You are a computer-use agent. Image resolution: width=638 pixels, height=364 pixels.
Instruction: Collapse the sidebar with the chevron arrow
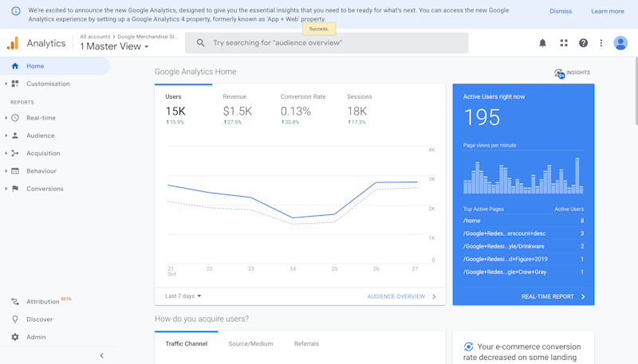point(101,355)
